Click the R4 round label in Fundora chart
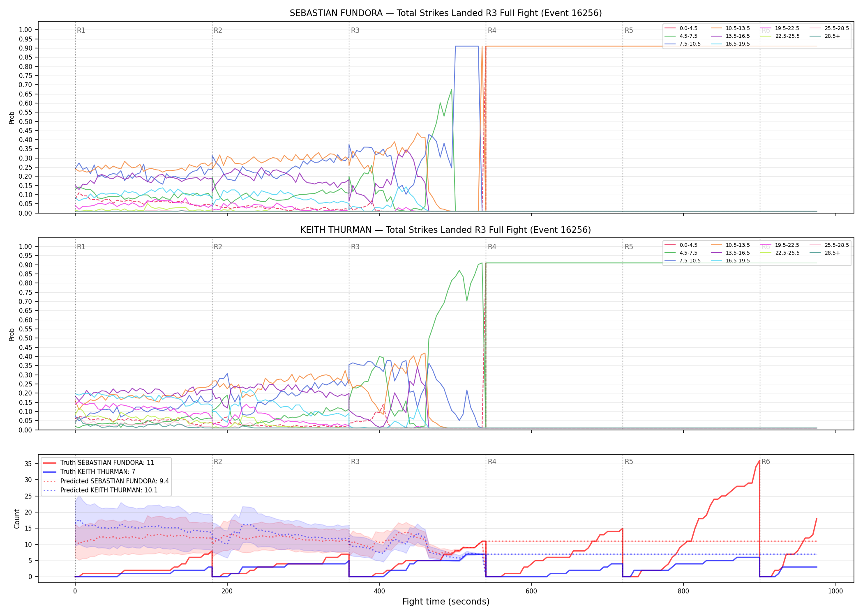 pos(492,30)
